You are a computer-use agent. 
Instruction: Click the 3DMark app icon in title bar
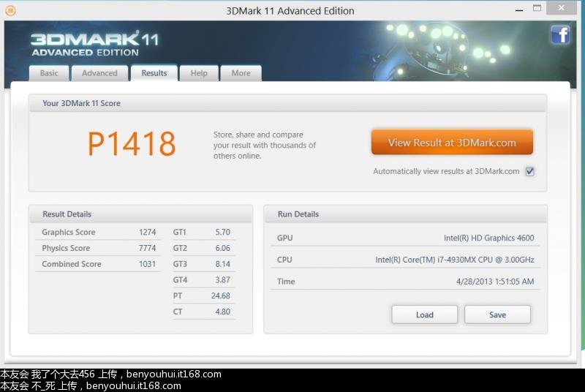[x=10, y=10]
